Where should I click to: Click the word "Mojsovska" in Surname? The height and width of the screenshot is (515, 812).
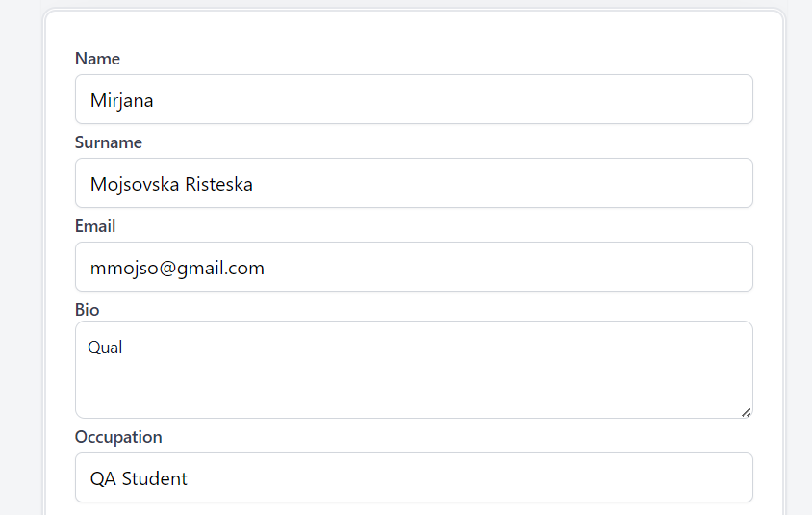[x=134, y=184]
